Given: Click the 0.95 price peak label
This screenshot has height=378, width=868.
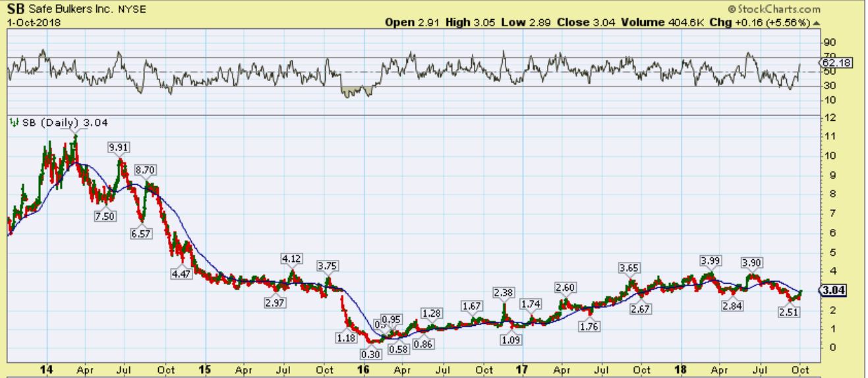Looking at the screenshot, I should [391, 320].
